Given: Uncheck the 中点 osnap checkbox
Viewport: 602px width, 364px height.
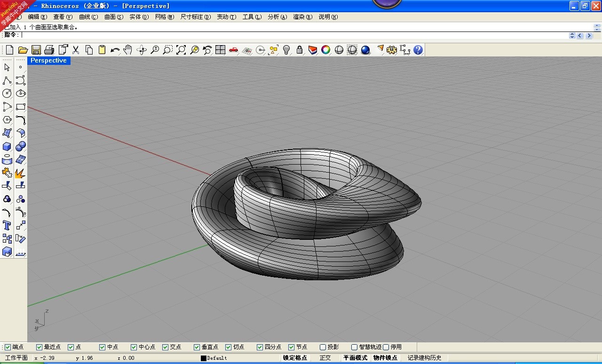Looking at the screenshot, I should pos(102,347).
